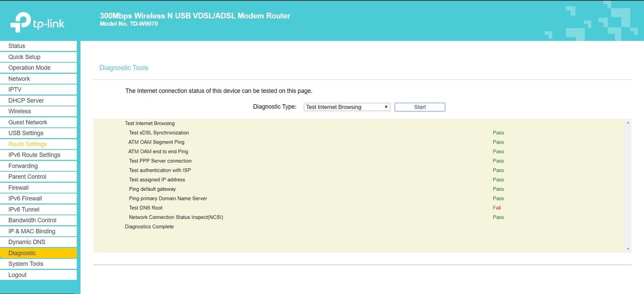Go to Operation Mode settings

[x=38, y=67]
